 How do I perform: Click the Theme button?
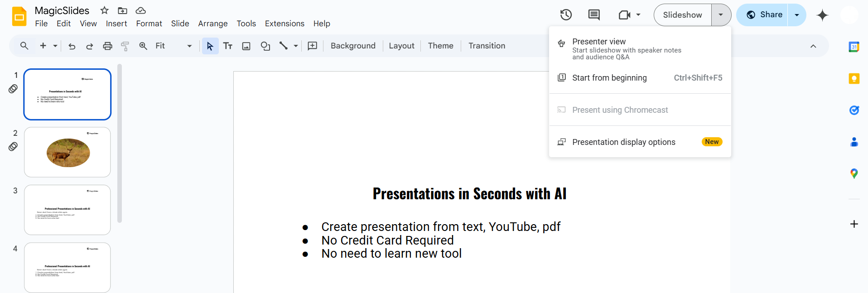[x=440, y=46]
